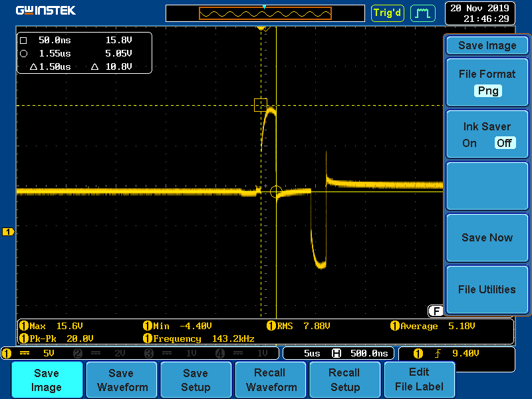The width and height of the screenshot is (532, 399).
Task: Click the GW Instek logo
Action: 46,11
